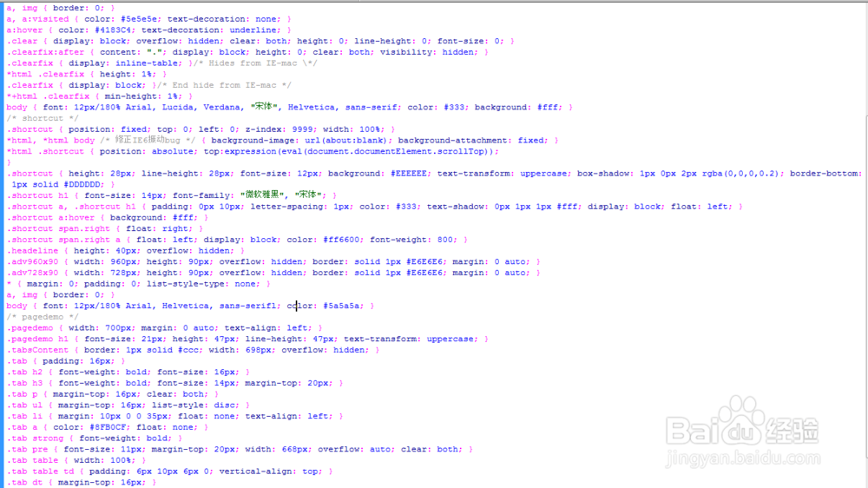This screenshot has width=868, height=488.
Task: Click the .adv728x90 rule line
Action: point(273,273)
